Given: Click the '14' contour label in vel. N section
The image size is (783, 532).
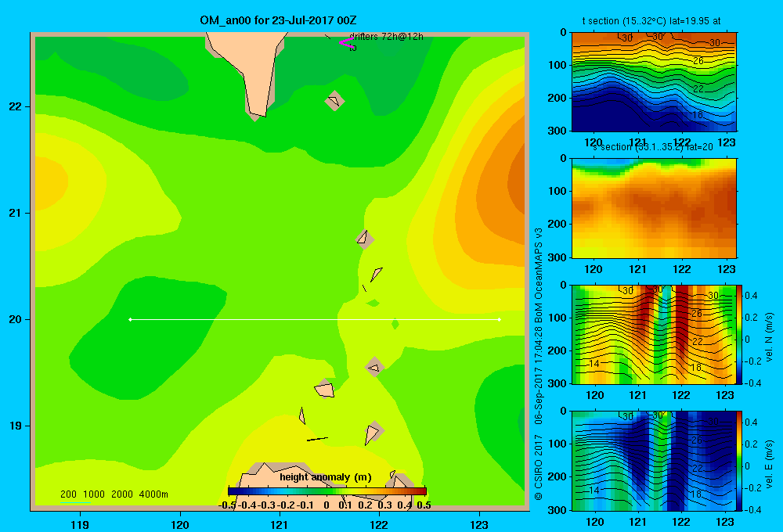Looking at the screenshot, I should [594, 363].
